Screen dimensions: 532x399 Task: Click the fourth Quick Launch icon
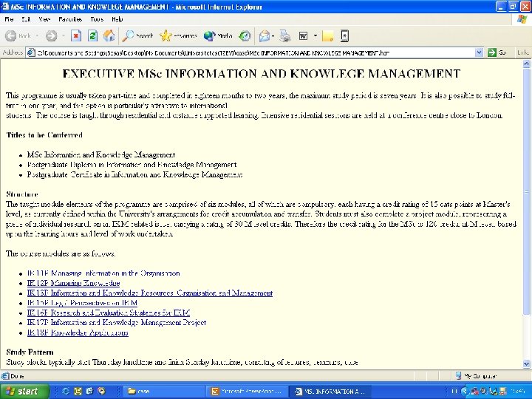coord(101,391)
